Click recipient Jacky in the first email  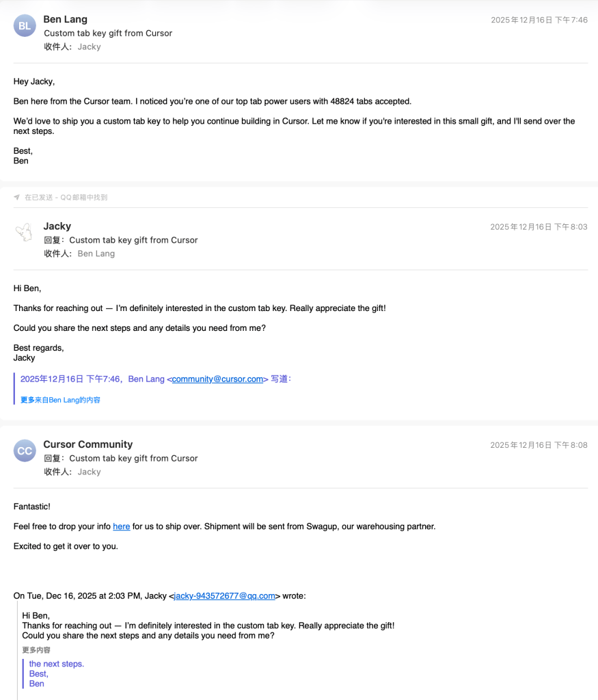89,47
